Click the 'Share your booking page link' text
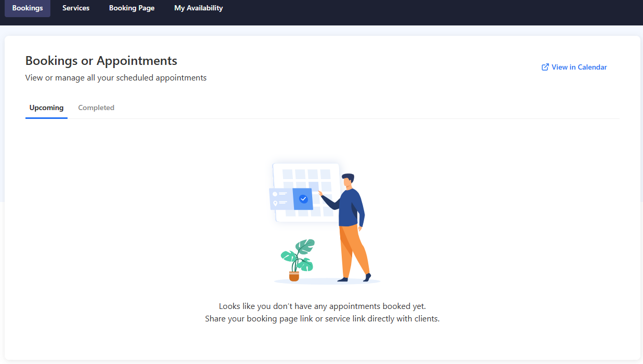This screenshot has height=364, width=643. 322,319
